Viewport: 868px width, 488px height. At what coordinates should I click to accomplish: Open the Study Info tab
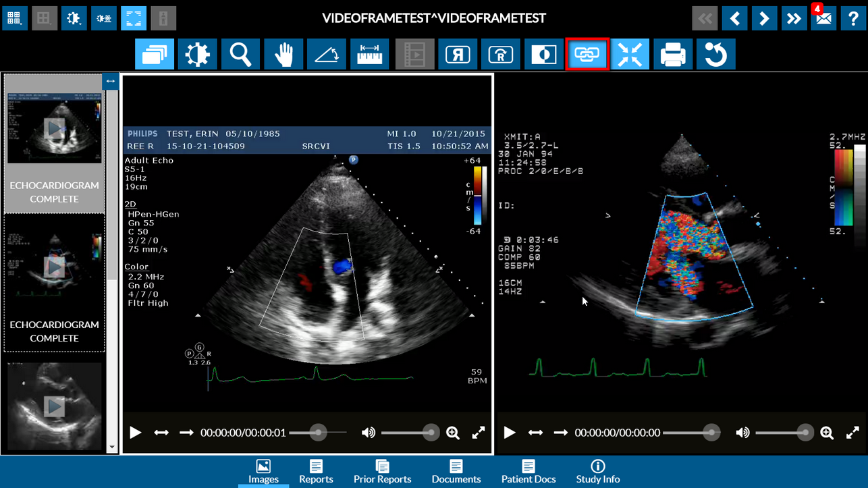click(x=597, y=472)
